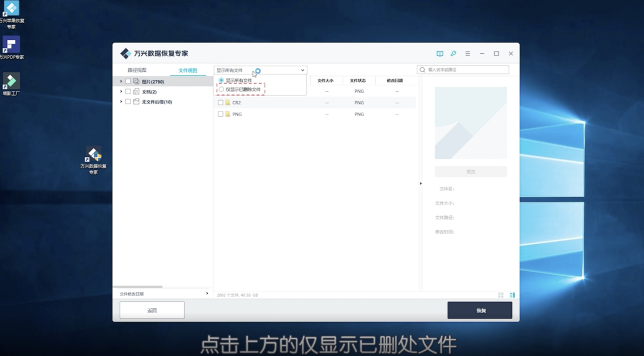Tick the CR2 folder checkbox
The width and height of the screenshot is (644, 356).
(220, 103)
